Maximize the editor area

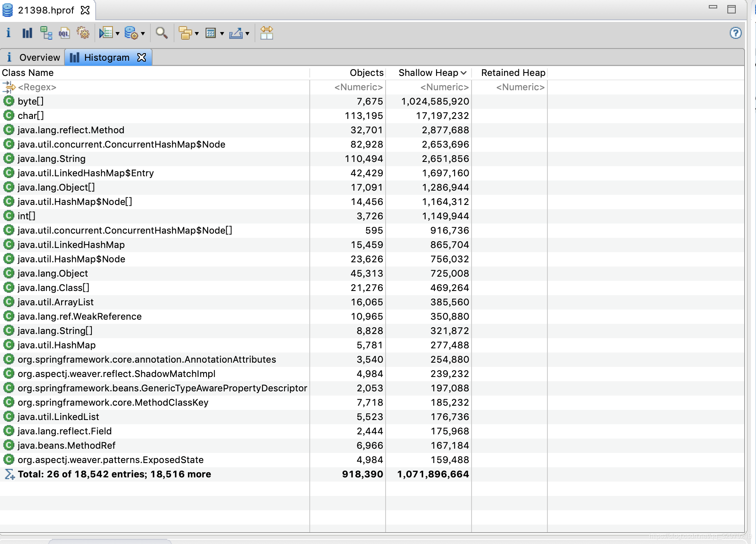click(x=732, y=9)
